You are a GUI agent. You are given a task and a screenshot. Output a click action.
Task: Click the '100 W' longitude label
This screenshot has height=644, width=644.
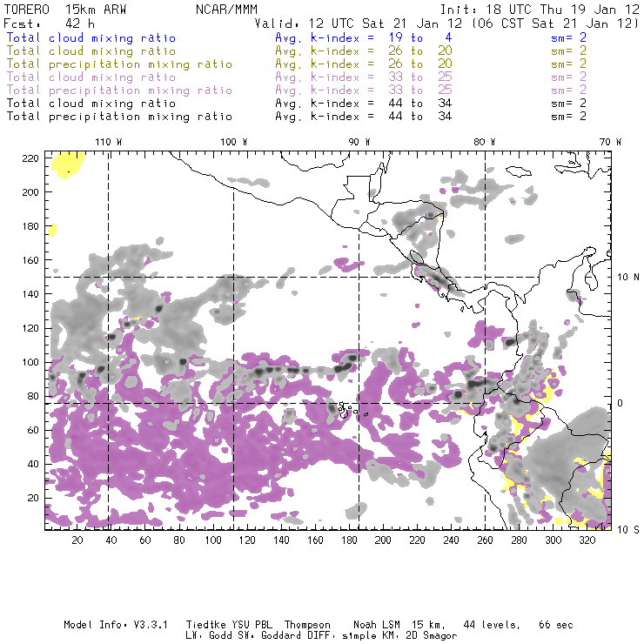tap(234, 142)
